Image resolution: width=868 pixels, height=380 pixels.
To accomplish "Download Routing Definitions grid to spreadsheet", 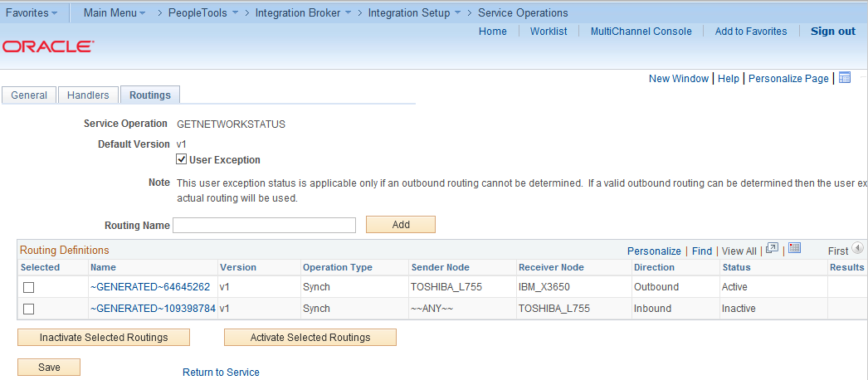I will pos(794,249).
